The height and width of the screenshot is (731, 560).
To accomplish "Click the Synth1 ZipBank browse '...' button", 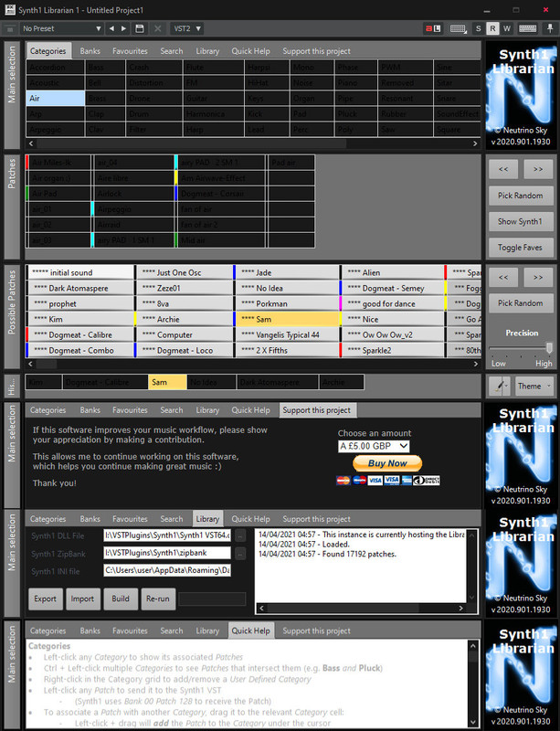I will tap(239, 554).
